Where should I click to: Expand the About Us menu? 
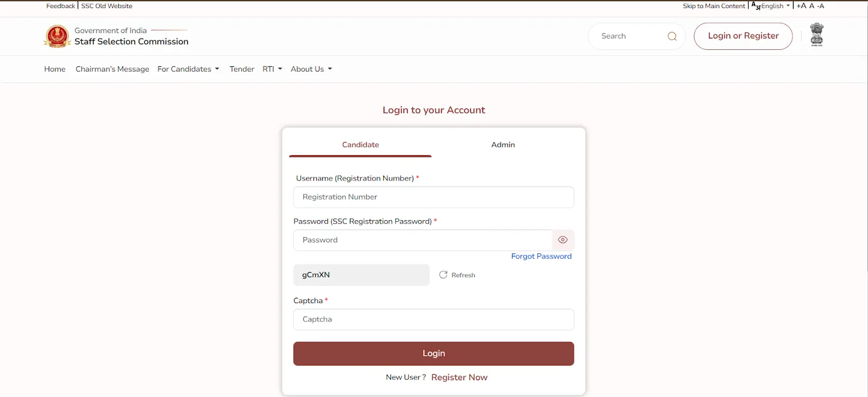[311, 69]
